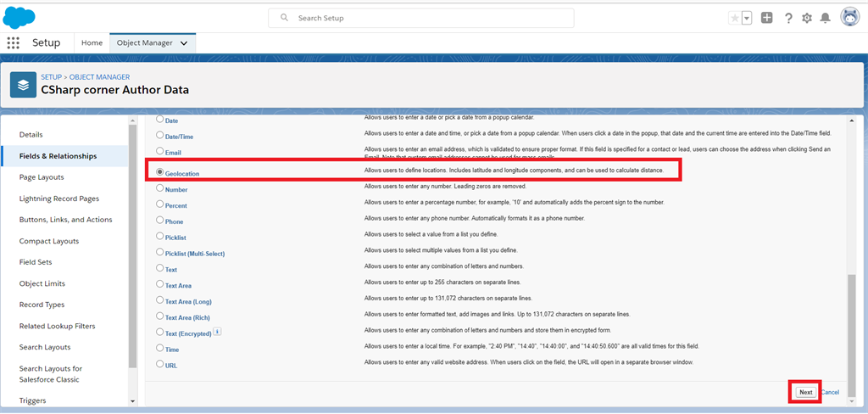The height and width of the screenshot is (414, 868).
Task: Click the sidebar scrollbar down arrow
Action: 132,401
